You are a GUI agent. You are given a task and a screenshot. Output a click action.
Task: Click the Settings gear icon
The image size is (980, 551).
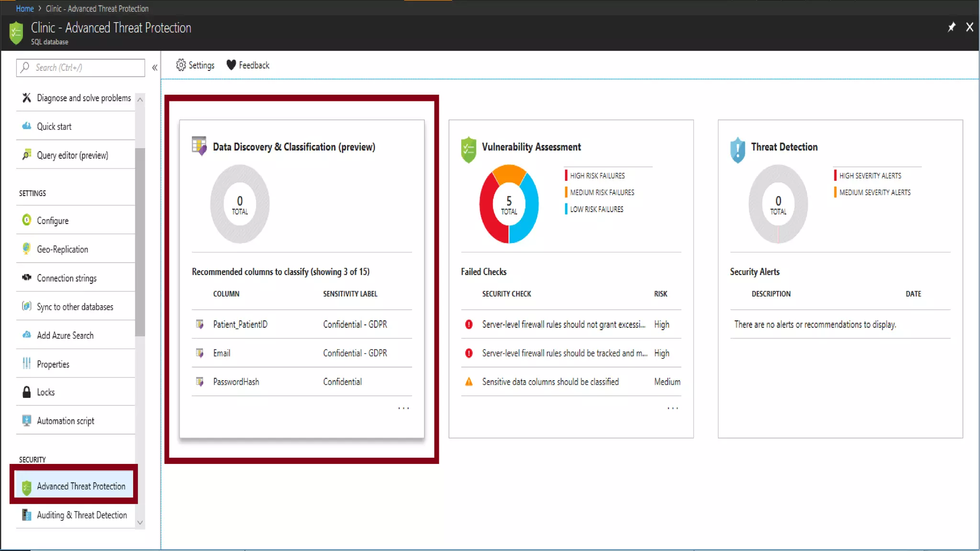pos(181,65)
